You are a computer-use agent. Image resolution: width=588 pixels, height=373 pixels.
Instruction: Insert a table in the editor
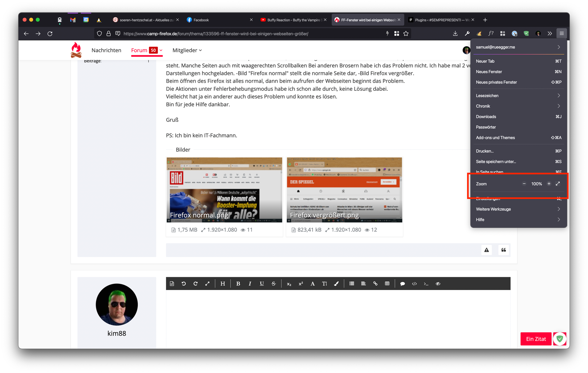tap(387, 283)
